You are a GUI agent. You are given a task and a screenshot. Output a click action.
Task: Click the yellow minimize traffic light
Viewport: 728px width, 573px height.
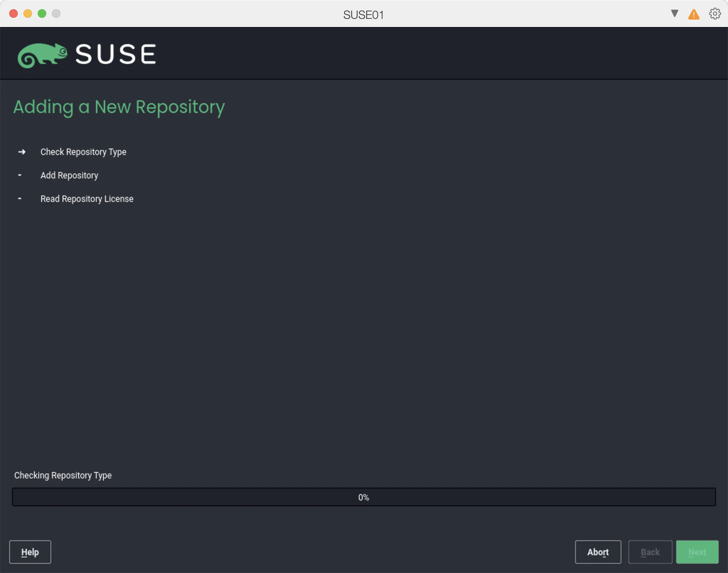click(x=28, y=14)
